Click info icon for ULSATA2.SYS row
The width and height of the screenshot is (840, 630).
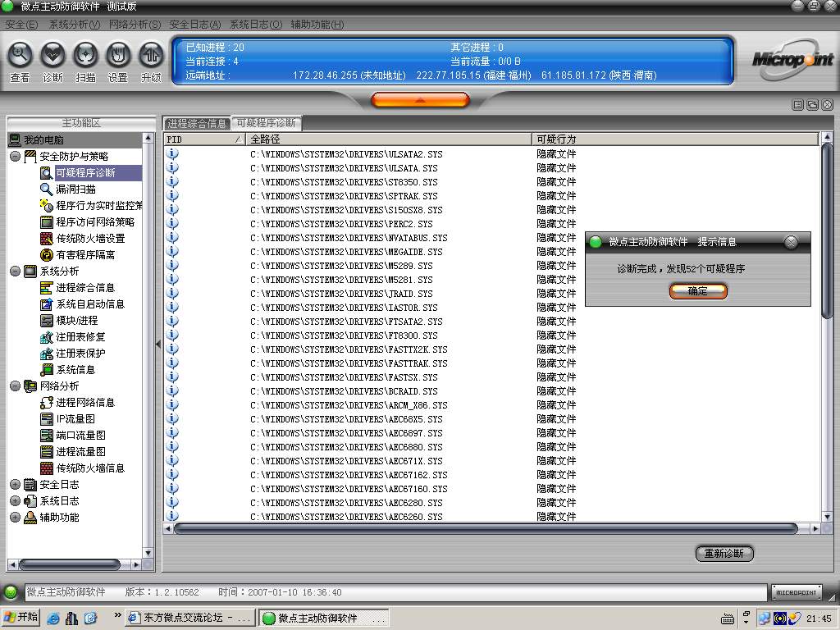coord(172,153)
